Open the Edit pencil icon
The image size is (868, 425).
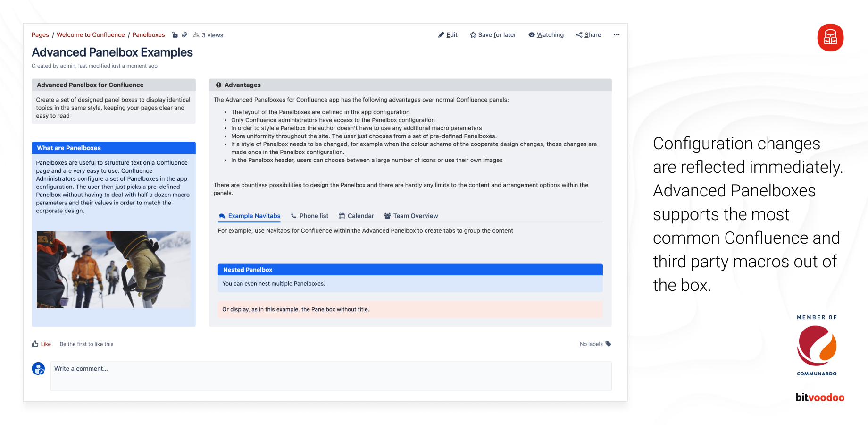click(442, 34)
